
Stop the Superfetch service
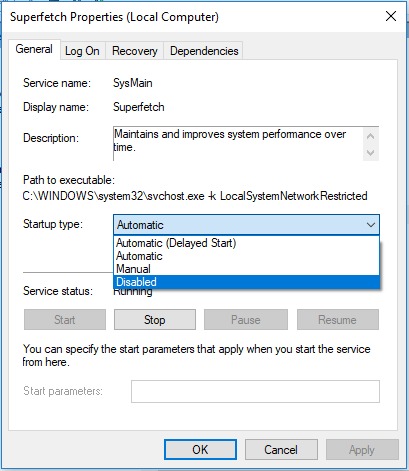pos(155,320)
